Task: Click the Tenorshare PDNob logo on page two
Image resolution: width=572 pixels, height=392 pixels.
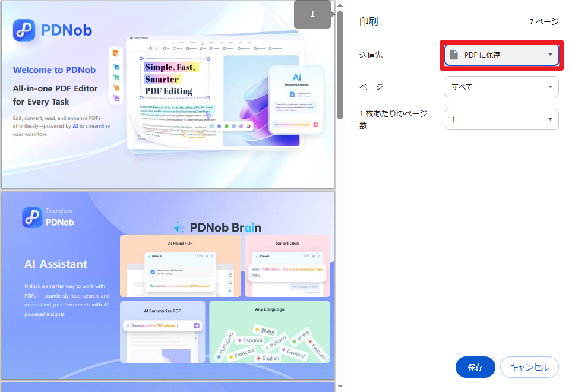Action: [x=48, y=218]
